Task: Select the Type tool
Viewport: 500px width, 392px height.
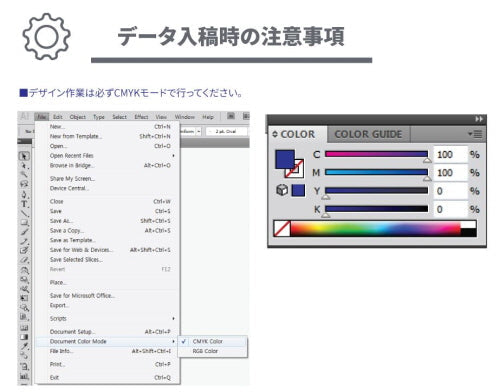Action: tap(24, 204)
